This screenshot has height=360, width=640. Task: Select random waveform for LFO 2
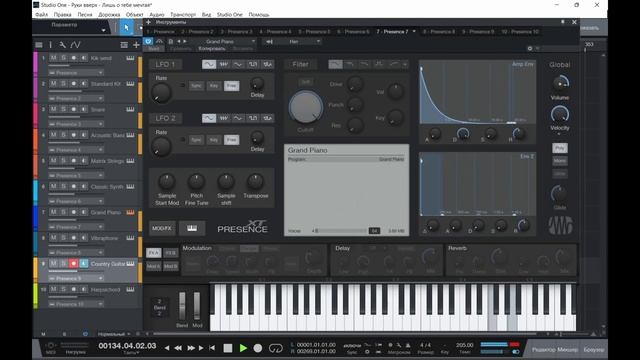(x=268, y=118)
